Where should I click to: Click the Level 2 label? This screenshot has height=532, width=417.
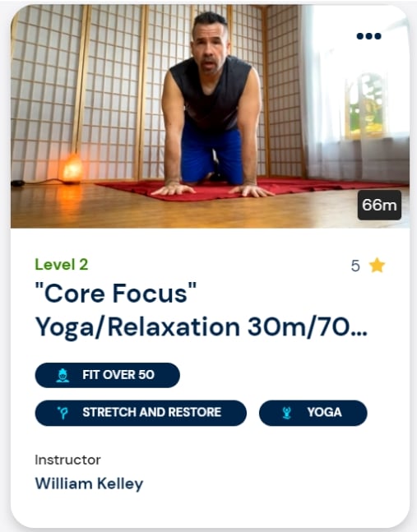click(62, 264)
